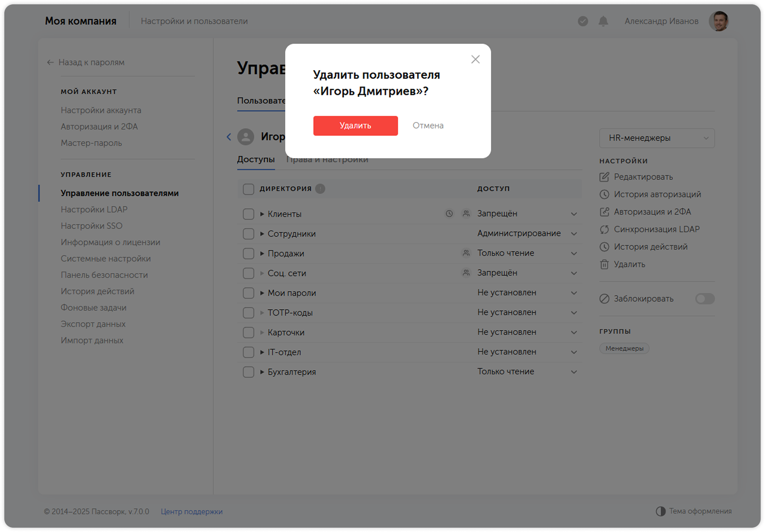The image size is (765, 532).
Task: Click the Моя компания logo title
Action: point(81,21)
